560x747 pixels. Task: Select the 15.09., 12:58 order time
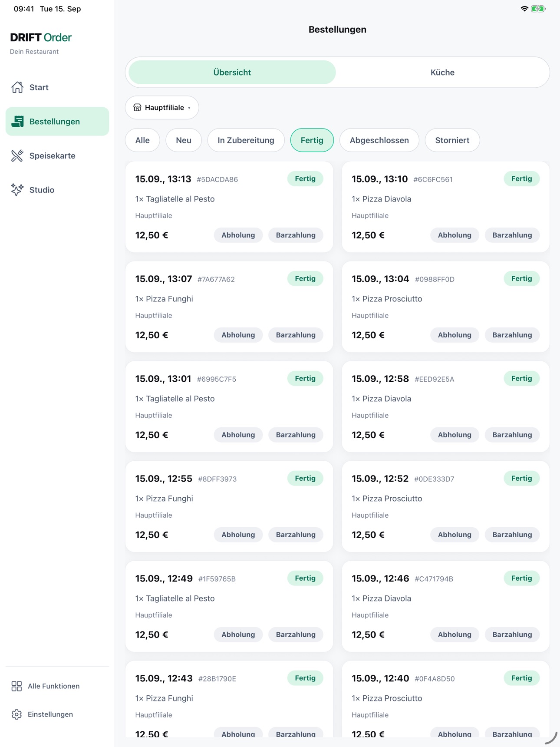380,379
